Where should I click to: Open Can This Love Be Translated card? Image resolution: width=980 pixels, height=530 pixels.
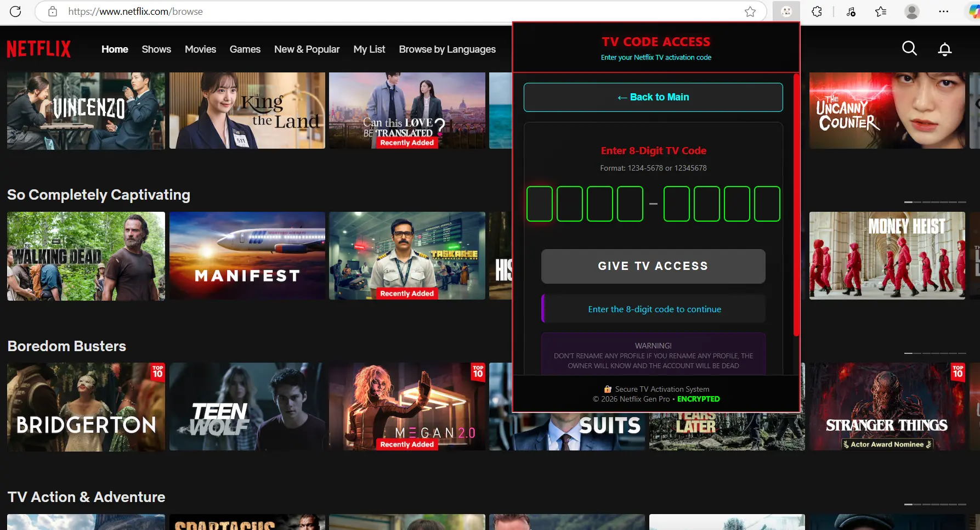[x=407, y=110]
